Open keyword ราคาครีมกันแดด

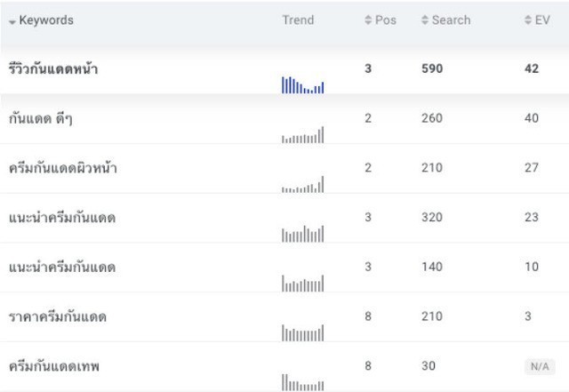pyautogui.click(x=57, y=316)
